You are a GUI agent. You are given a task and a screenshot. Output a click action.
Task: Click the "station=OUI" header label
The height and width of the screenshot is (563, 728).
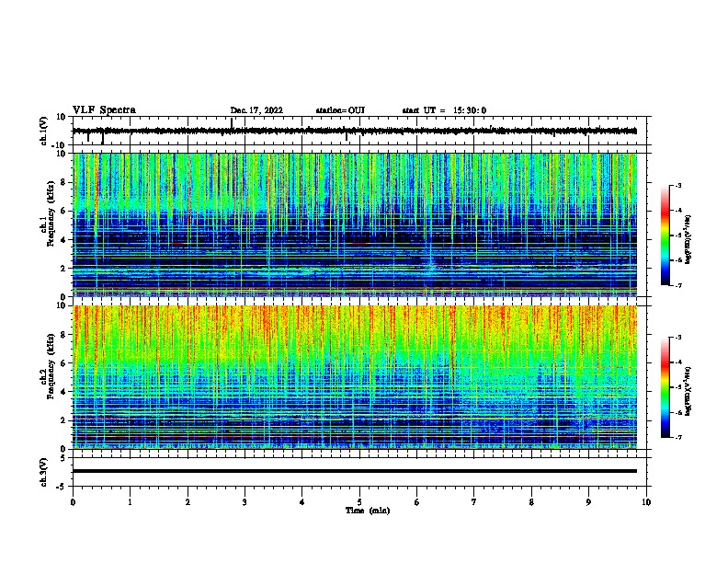(340, 110)
